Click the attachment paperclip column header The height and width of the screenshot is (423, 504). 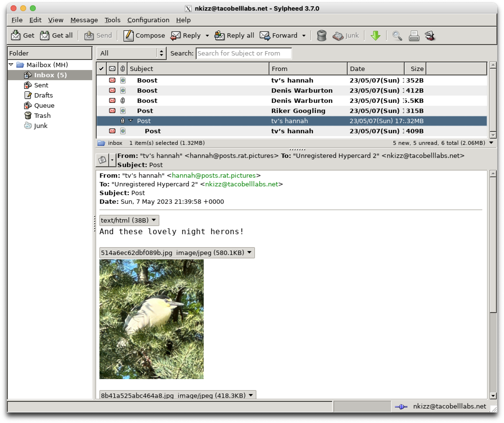point(123,69)
